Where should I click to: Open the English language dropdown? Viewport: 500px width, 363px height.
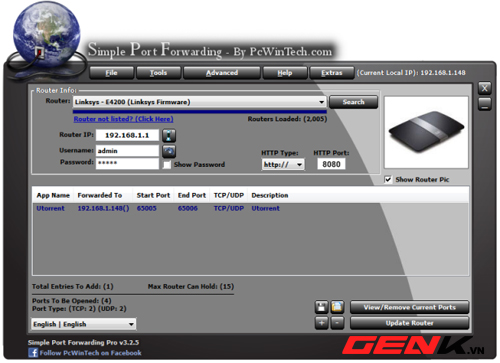(84, 324)
